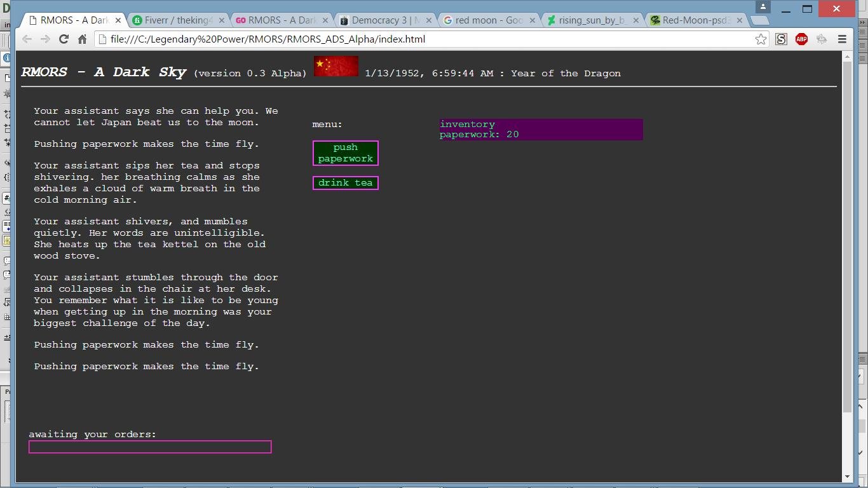Open a new tab with the blank tab button
Screen dimensions: 868x488
coord(759,20)
